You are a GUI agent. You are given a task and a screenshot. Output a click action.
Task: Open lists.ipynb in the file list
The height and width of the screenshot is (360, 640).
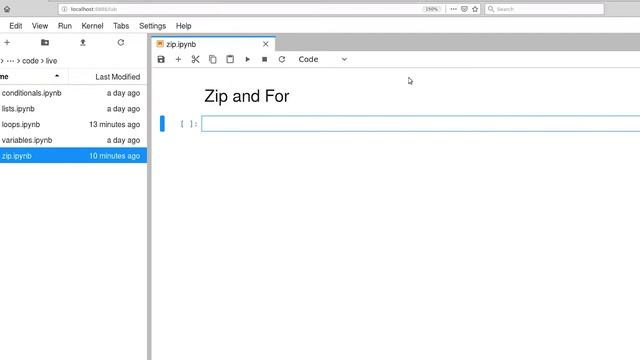click(73, 109)
